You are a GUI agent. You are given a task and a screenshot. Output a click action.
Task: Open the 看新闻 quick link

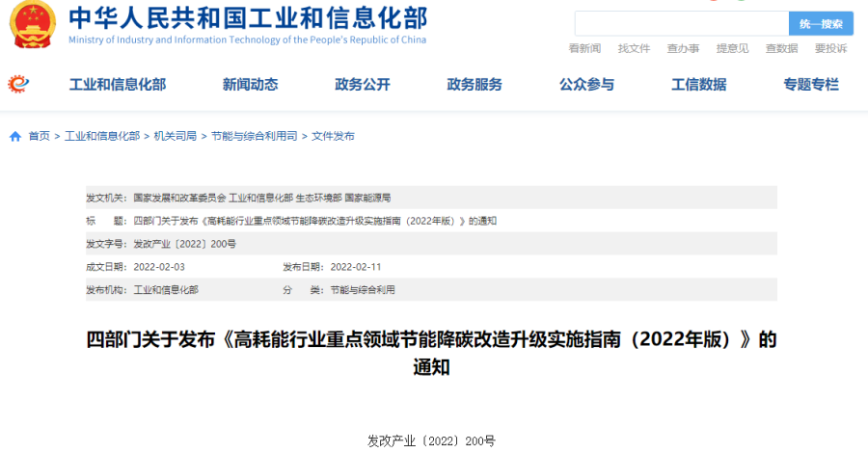(584, 49)
